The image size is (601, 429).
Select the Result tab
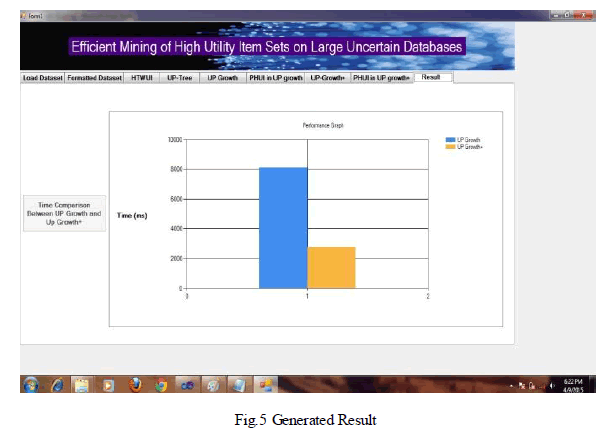tap(431, 76)
